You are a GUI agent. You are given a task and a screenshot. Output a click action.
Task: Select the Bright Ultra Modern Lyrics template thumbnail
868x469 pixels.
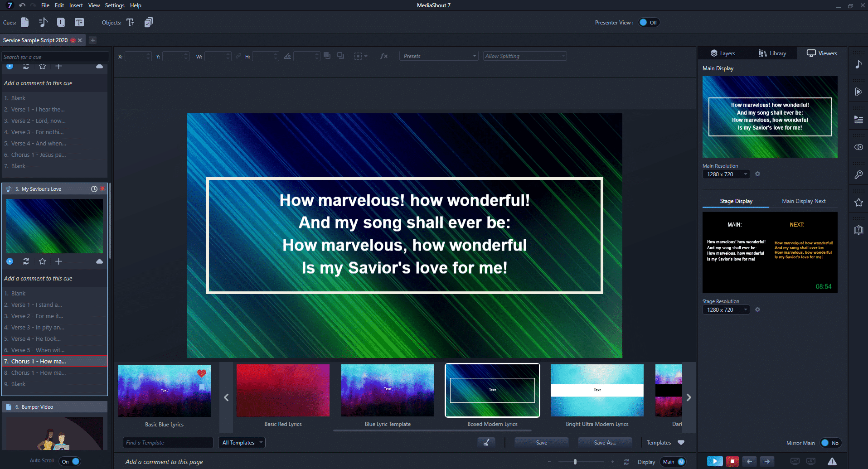(597, 391)
